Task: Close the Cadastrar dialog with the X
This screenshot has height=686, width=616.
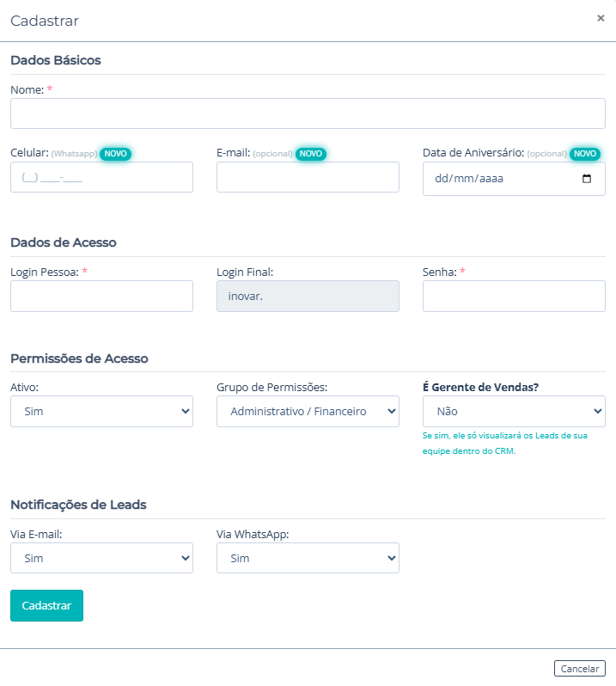Action: pos(601,18)
